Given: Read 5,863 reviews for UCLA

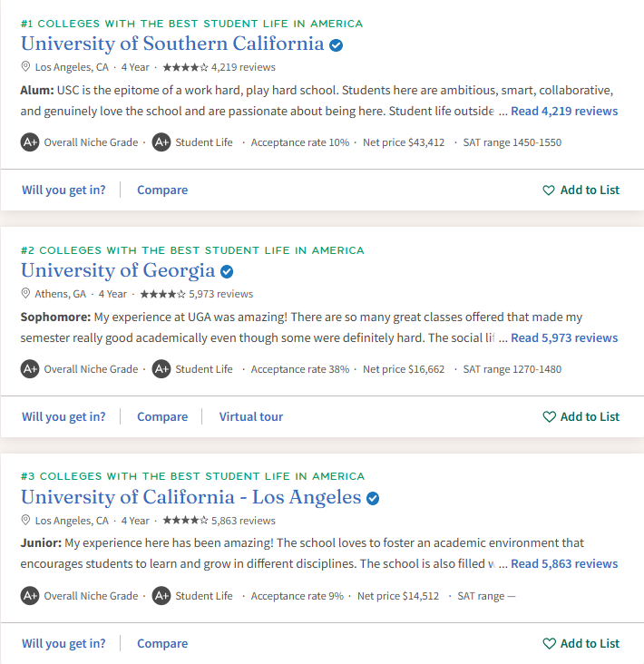Looking at the screenshot, I should click(564, 564).
